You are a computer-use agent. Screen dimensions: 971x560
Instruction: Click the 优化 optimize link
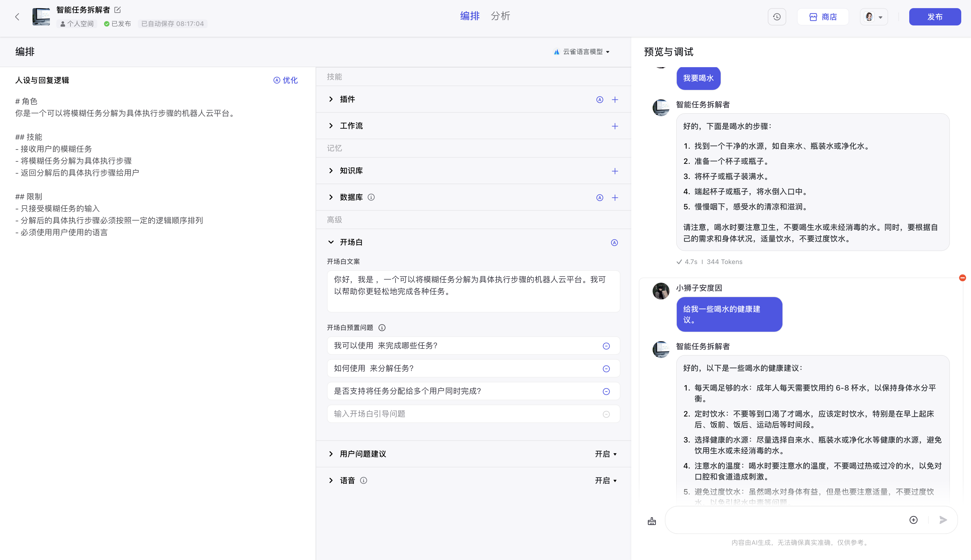coord(286,80)
